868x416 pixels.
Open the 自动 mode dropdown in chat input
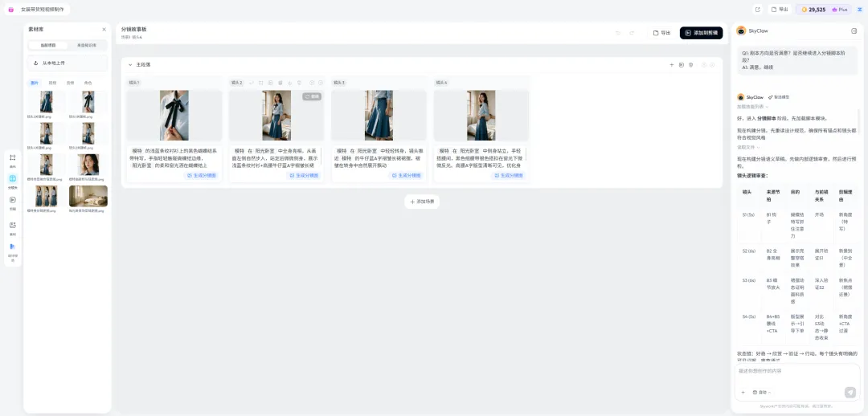(x=762, y=392)
